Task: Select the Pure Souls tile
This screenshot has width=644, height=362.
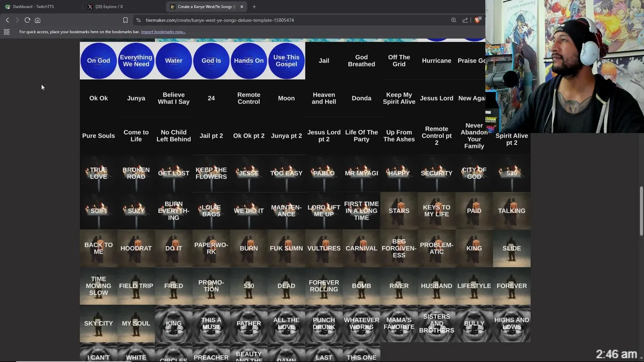Action: (x=99, y=136)
